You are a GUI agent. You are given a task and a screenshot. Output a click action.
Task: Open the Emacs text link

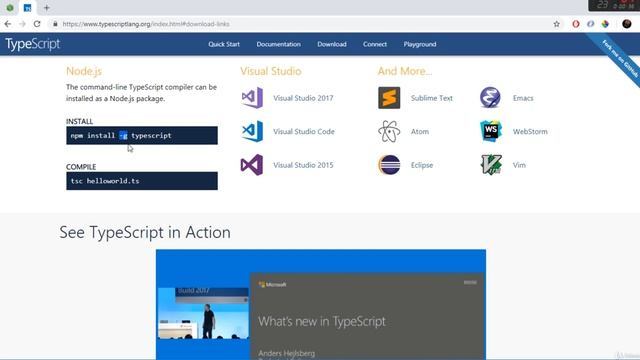[523, 98]
